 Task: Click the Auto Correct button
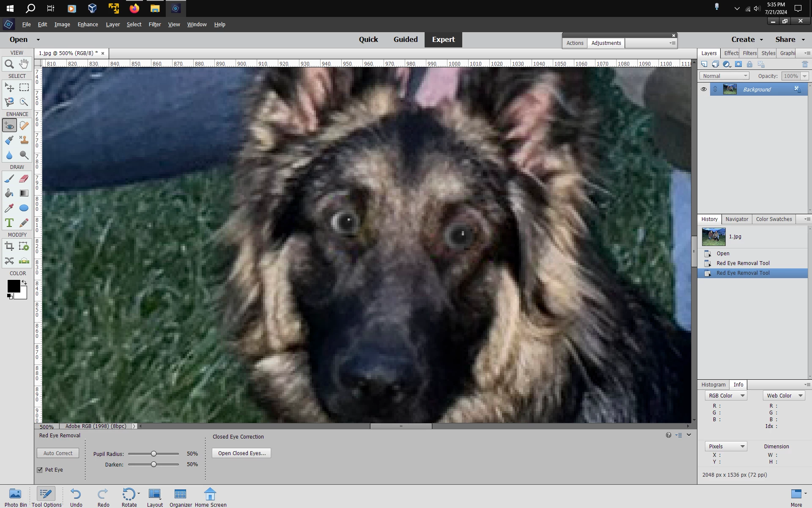coord(58,453)
